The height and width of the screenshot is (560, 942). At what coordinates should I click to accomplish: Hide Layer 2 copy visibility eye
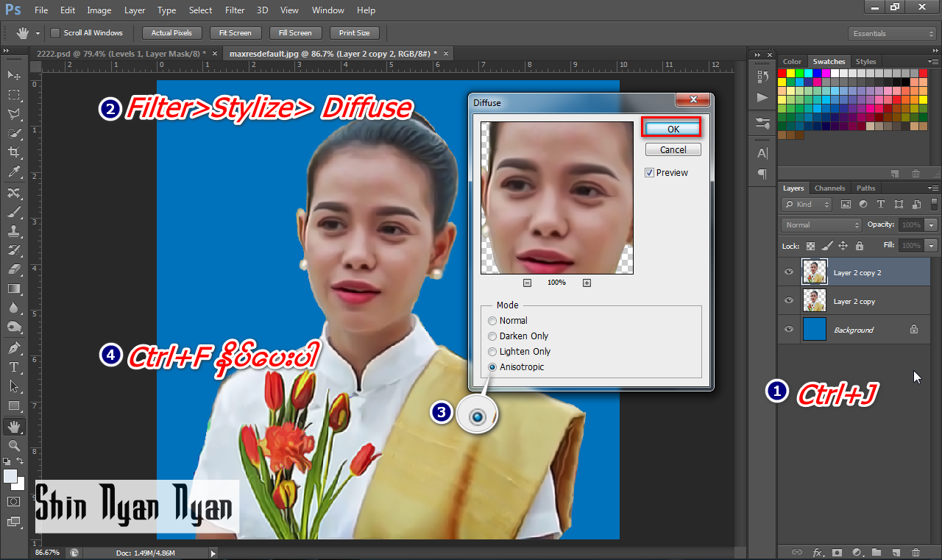pyautogui.click(x=789, y=301)
